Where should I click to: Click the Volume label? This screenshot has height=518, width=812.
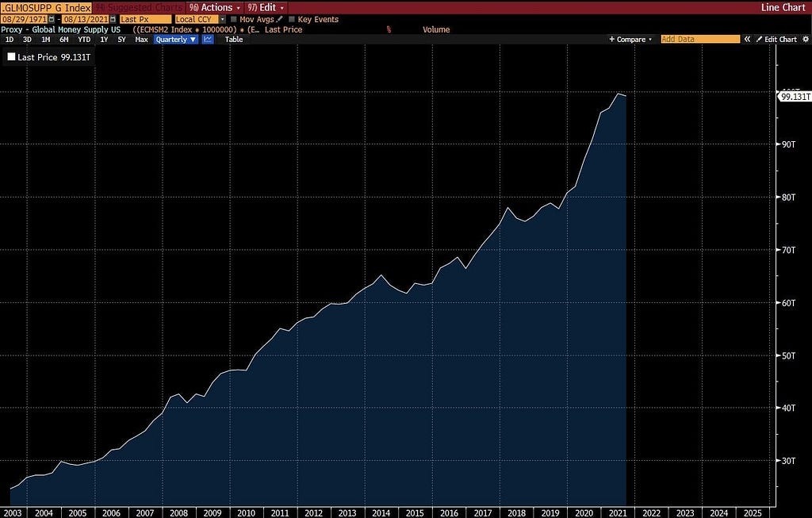(x=436, y=29)
